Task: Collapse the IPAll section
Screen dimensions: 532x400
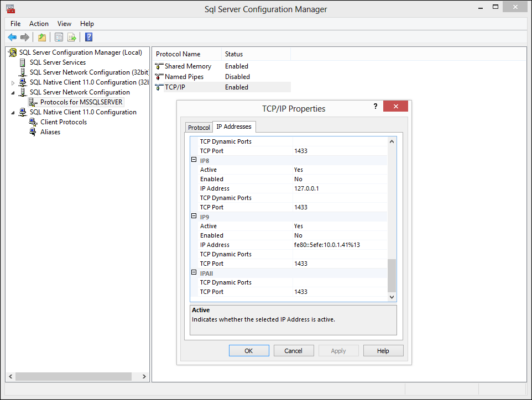Action: point(194,272)
